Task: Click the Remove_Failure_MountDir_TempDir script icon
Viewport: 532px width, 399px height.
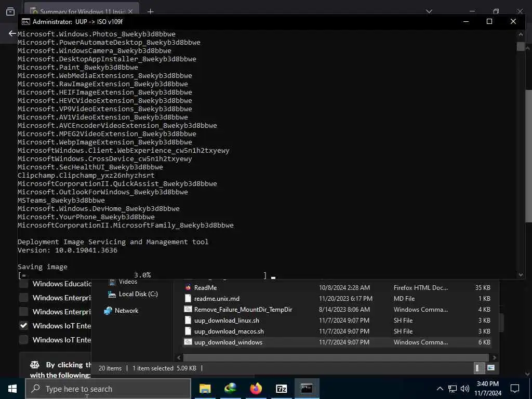Action: coord(188,310)
